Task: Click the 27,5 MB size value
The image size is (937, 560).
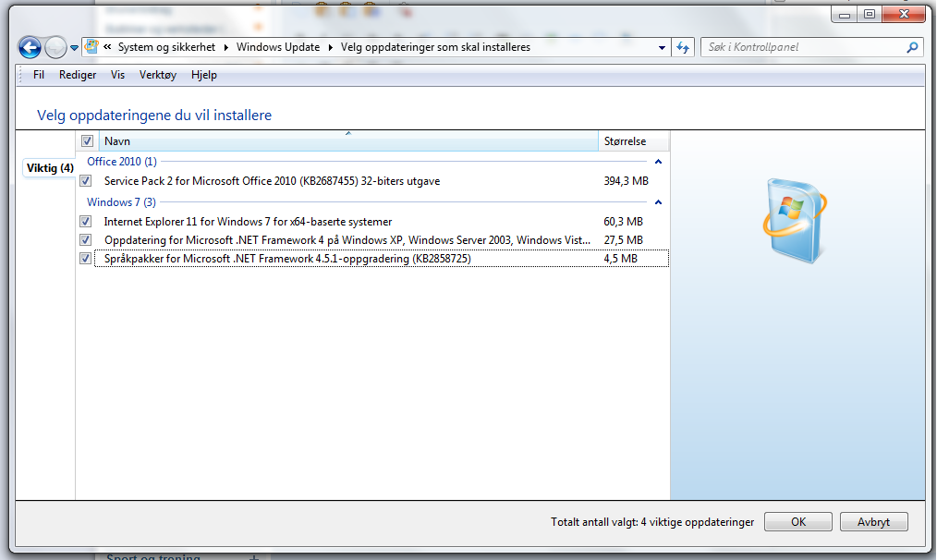Action: [x=623, y=239]
